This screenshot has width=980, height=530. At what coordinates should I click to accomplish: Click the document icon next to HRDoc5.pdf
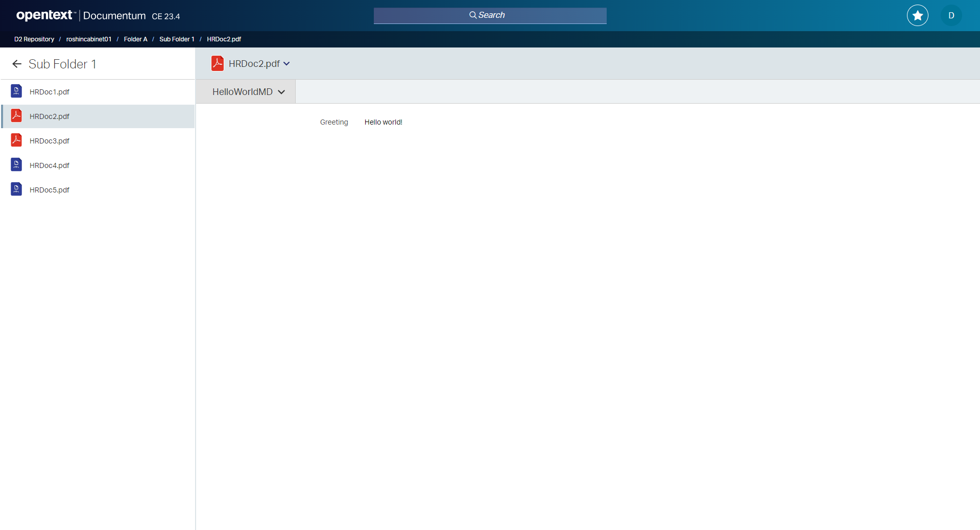tap(16, 189)
